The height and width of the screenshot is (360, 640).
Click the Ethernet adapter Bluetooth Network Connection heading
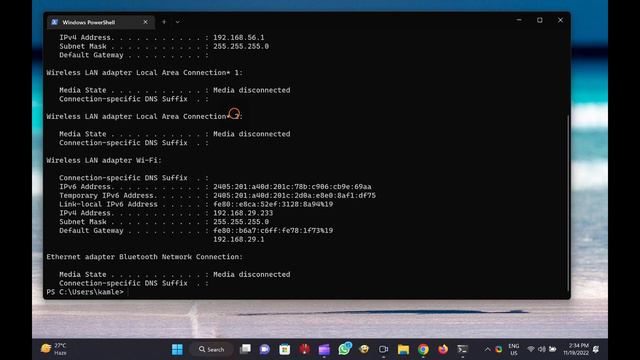click(x=144, y=257)
